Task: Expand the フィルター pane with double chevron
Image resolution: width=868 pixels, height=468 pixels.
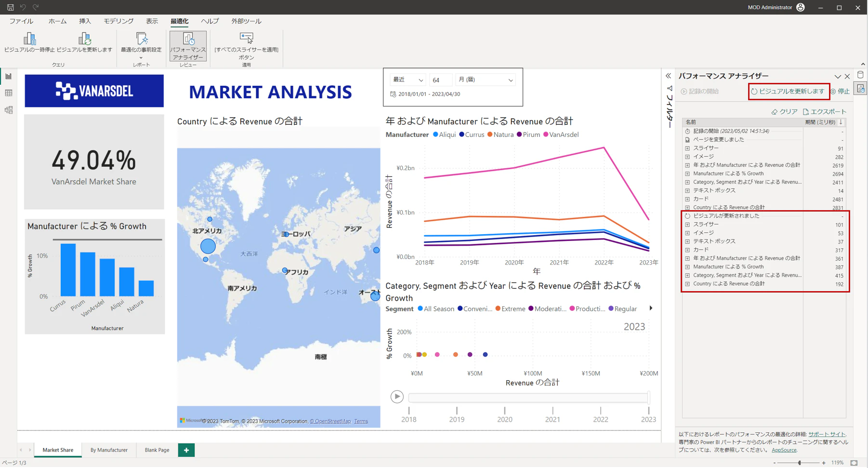Action: click(669, 76)
